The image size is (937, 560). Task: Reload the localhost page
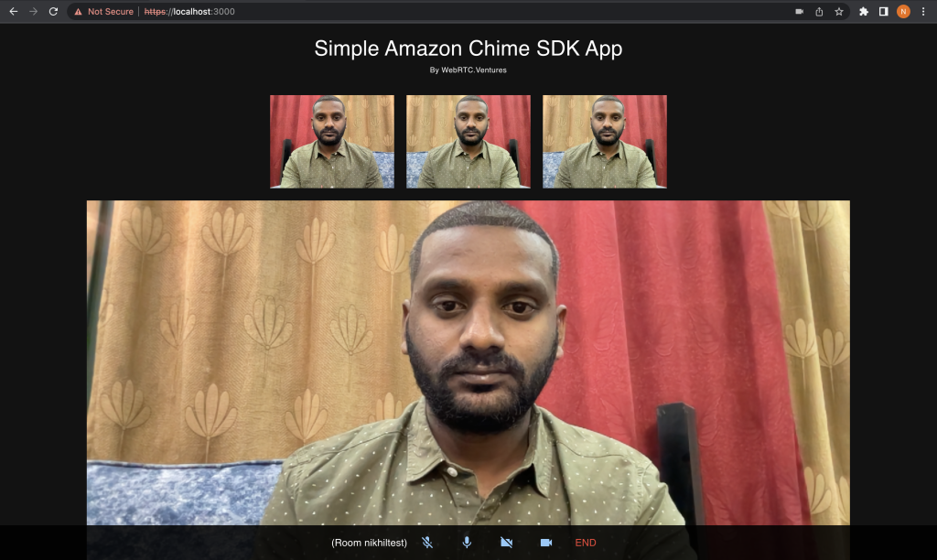[x=53, y=11]
